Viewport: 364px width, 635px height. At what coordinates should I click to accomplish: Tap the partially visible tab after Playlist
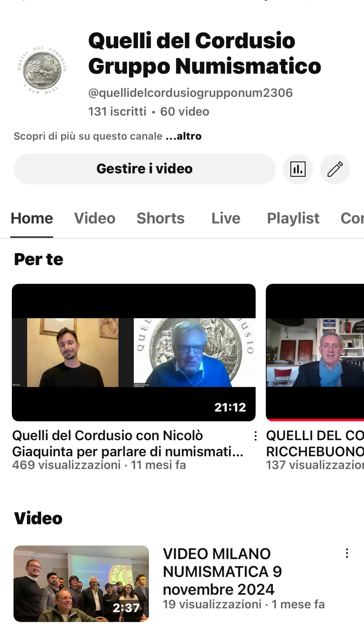pyautogui.click(x=352, y=218)
